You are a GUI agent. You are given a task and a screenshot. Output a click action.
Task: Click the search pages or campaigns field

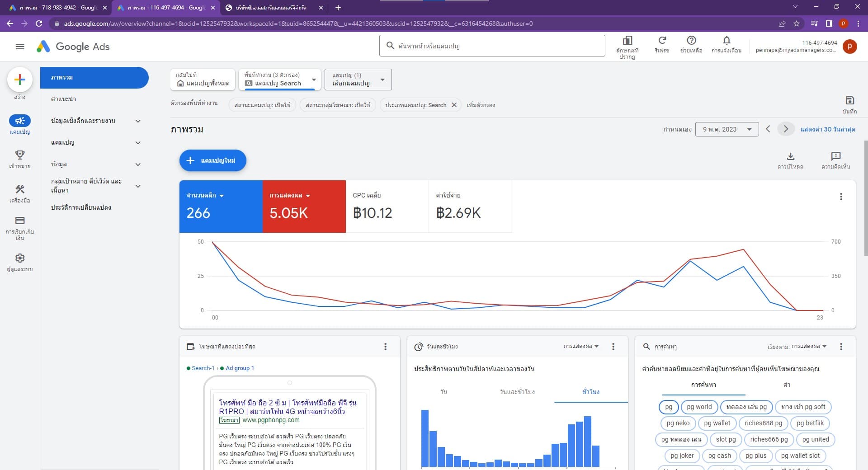[x=492, y=46]
